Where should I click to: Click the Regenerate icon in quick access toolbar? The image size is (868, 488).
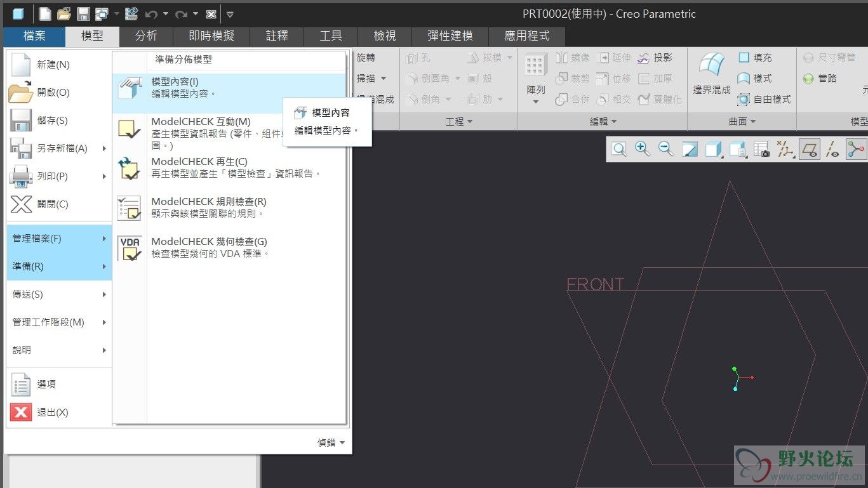tap(131, 13)
